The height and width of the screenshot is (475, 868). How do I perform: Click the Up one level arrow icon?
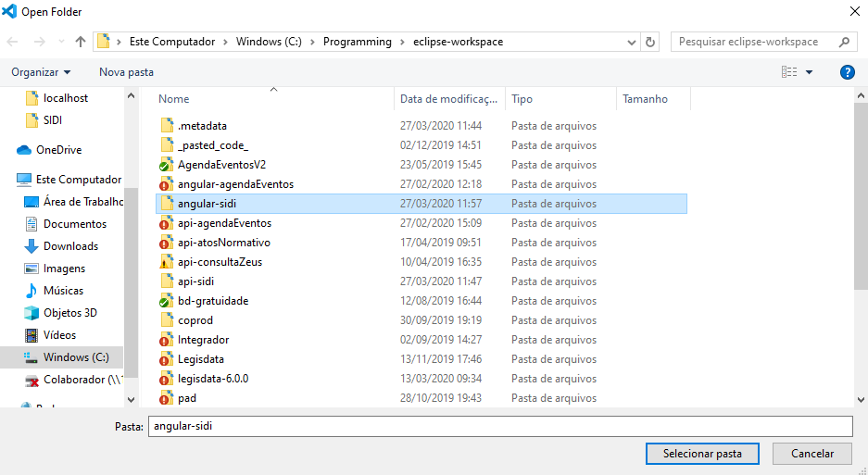pos(81,42)
